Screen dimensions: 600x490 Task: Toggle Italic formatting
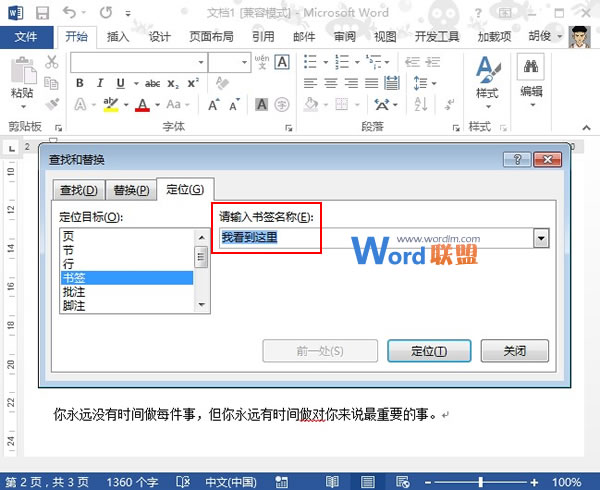click(x=100, y=83)
